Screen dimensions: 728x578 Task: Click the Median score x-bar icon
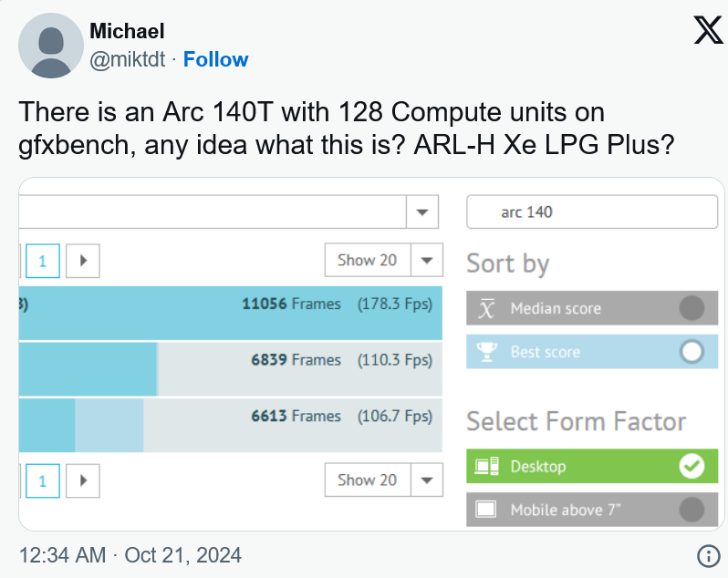[486, 308]
